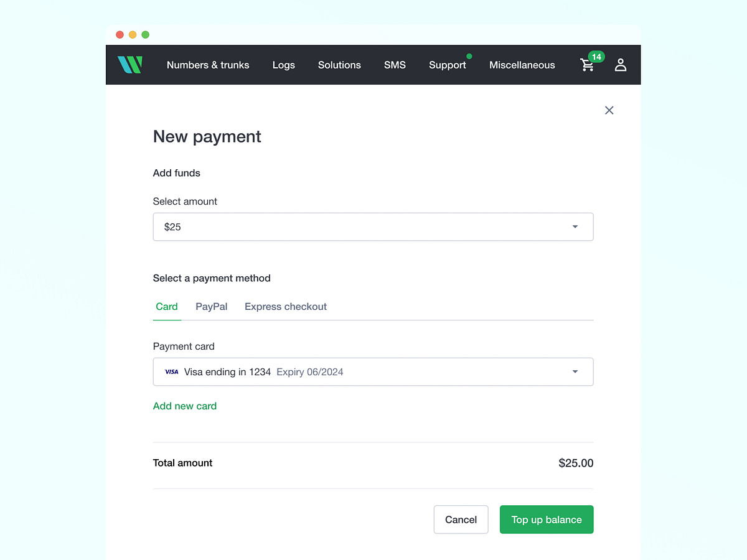This screenshot has width=747, height=560.
Task: Switch to the Card payment method
Action: [x=166, y=306]
